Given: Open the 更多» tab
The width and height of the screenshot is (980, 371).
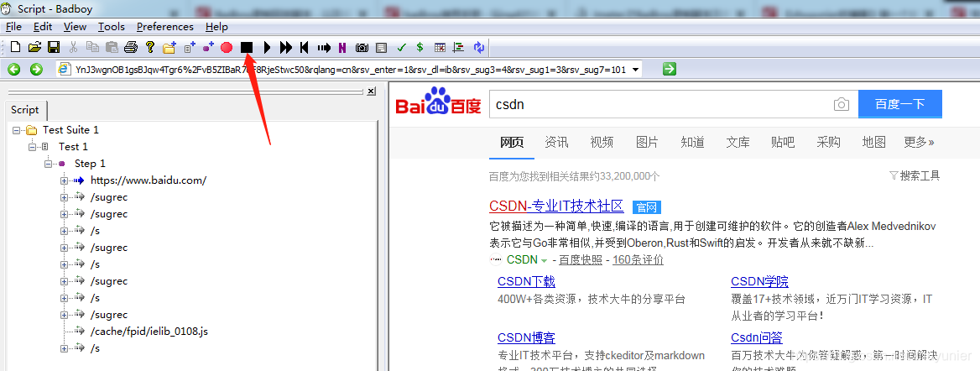Looking at the screenshot, I should (919, 142).
